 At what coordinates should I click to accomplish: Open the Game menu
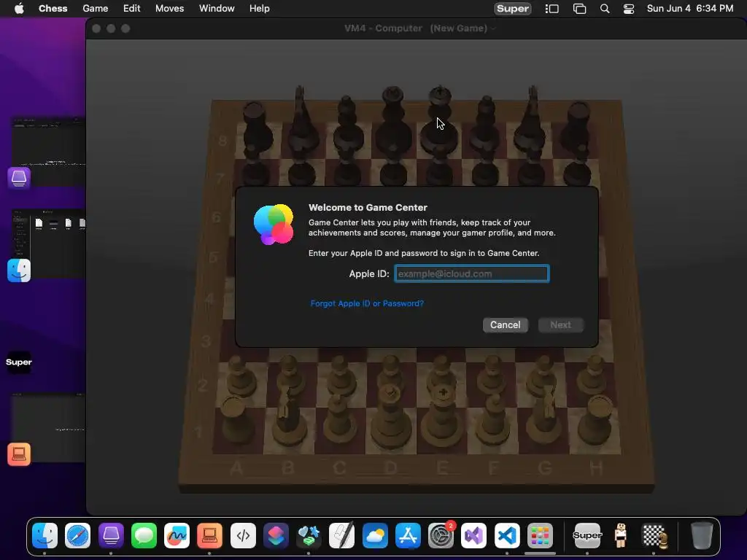(x=96, y=9)
